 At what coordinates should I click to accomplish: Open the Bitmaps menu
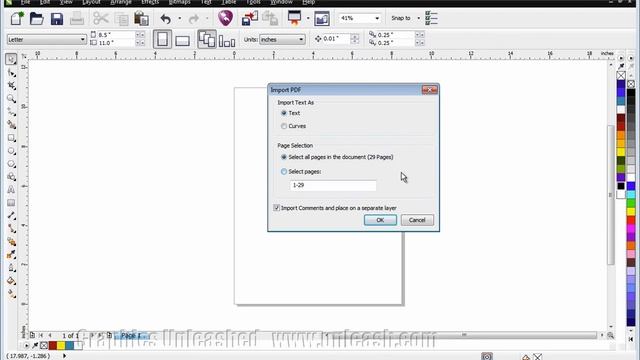[x=180, y=2]
